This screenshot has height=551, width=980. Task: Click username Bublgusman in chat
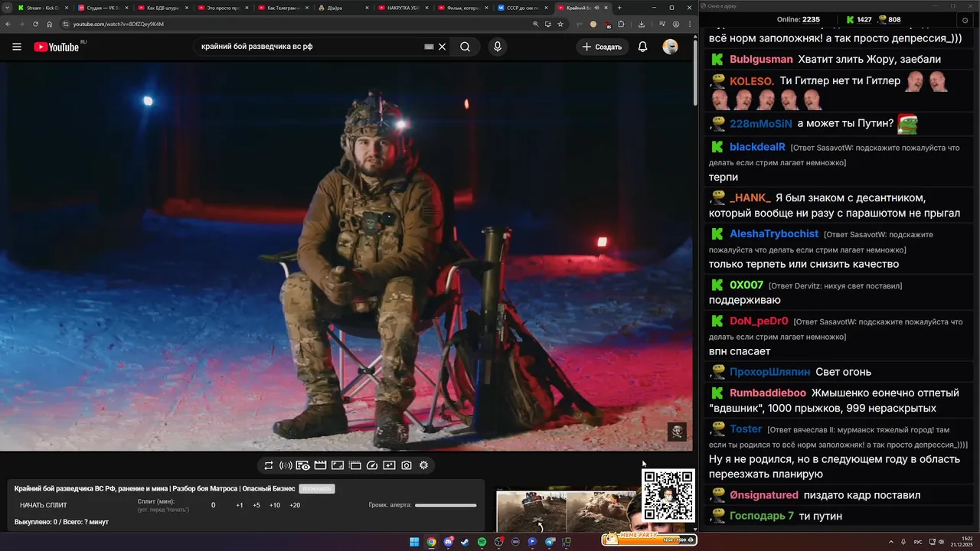(x=761, y=60)
